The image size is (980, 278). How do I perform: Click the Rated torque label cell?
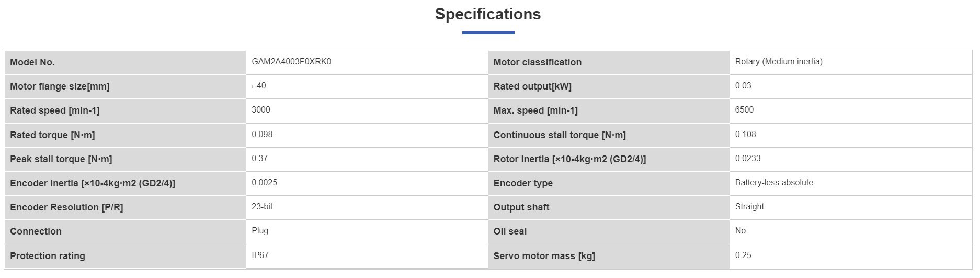point(125,135)
